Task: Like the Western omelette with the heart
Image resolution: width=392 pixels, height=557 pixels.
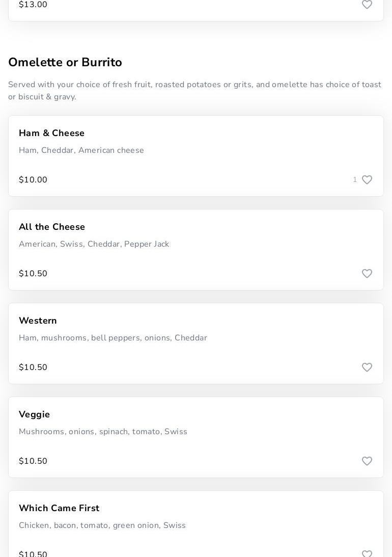Action: point(367,367)
